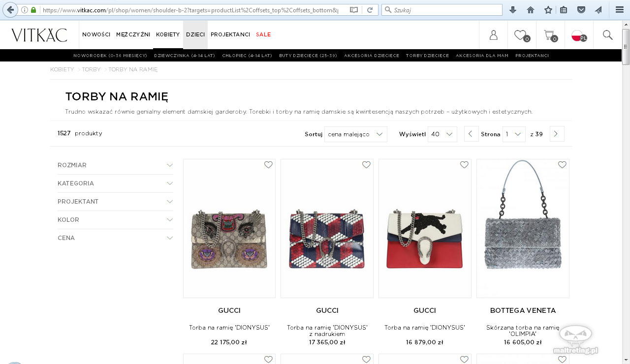The width and height of the screenshot is (630, 364).
Task: Open Bottega Veneta Olimpia bag image
Action: point(523,228)
